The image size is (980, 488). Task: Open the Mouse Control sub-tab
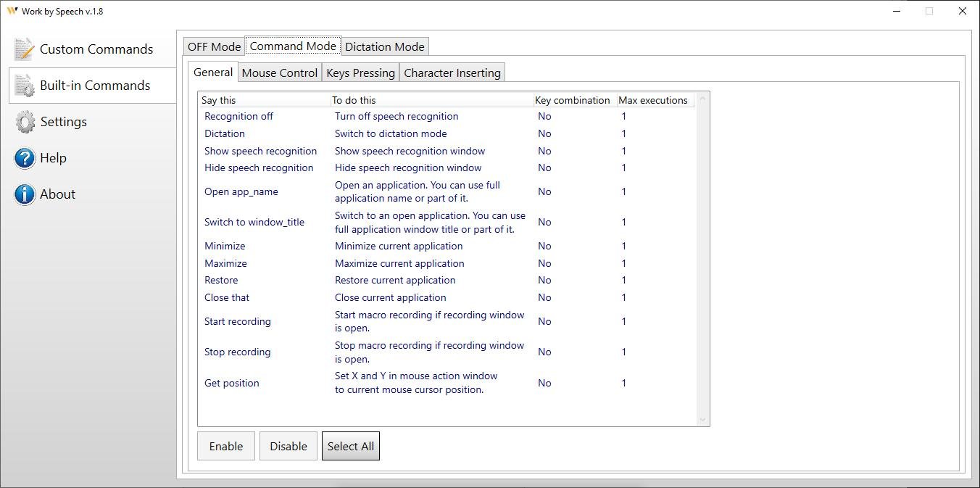tap(279, 73)
